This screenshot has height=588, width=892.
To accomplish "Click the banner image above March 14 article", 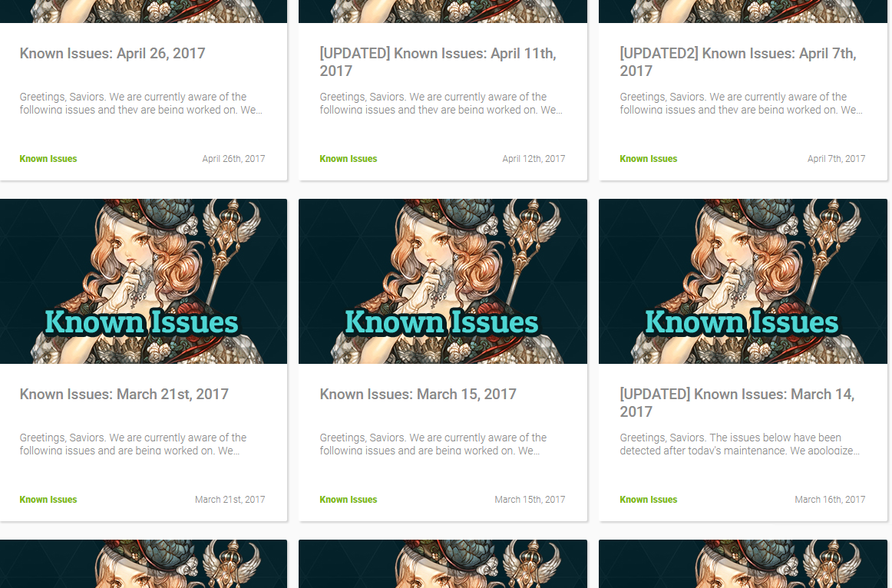I will [743, 281].
